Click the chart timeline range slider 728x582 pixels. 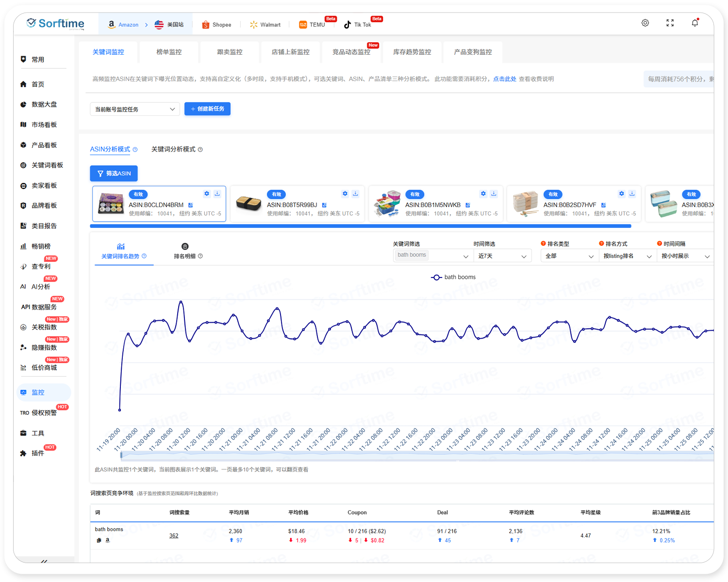click(x=416, y=454)
